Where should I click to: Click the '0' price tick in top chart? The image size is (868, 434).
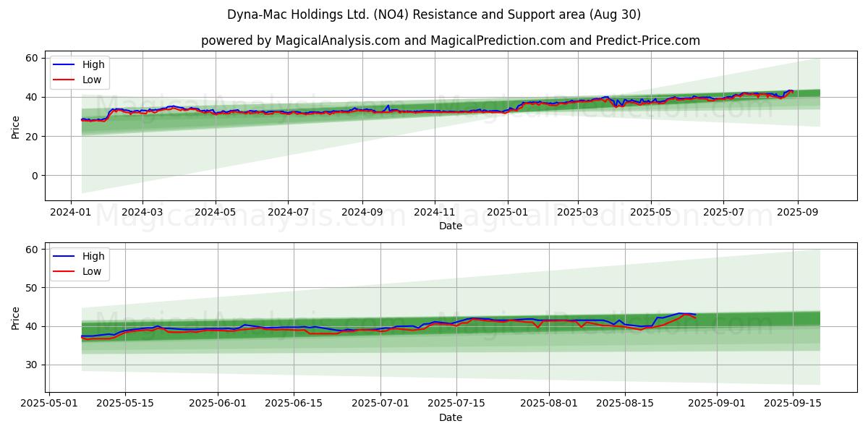[36, 175]
